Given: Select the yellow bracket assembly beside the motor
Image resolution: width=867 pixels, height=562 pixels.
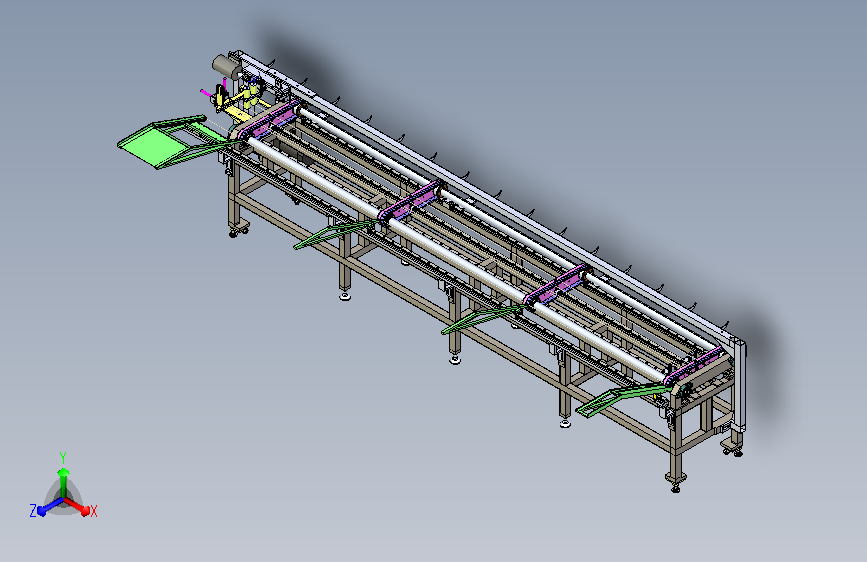Looking at the screenshot, I should click(x=239, y=105).
